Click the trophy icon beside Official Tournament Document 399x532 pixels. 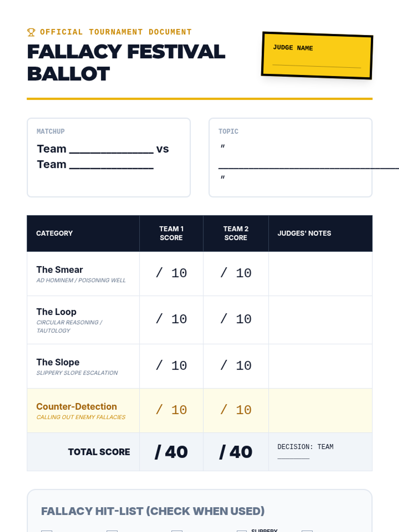[31, 32]
